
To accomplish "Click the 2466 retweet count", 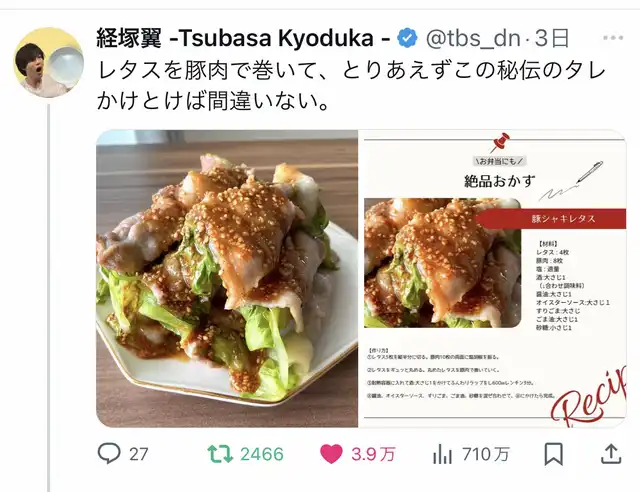I will [x=262, y=454].
